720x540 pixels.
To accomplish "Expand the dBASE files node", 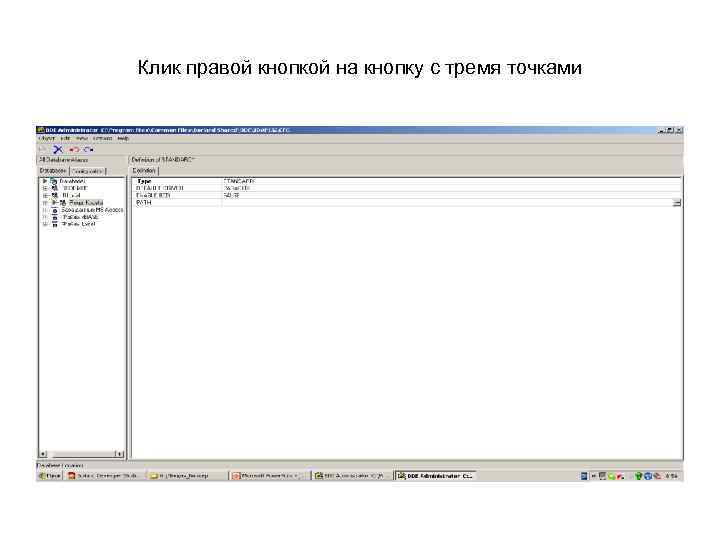I will pos(45,217).
